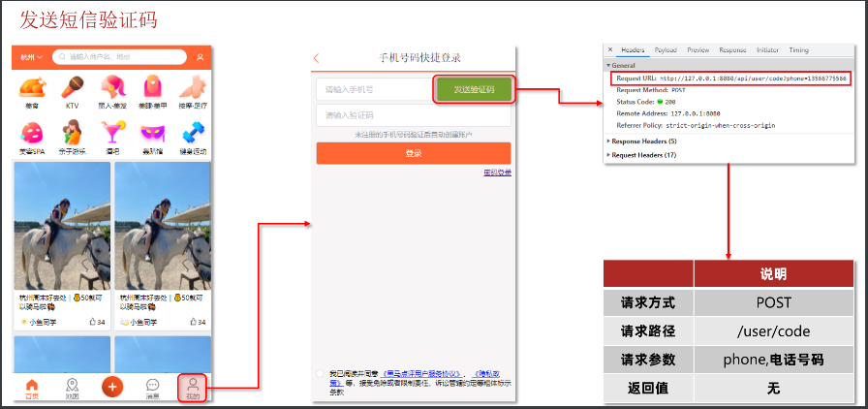The height and width of the screenshot is (409, 868).
Task: Click the user profile icon in orange header
Action: pyautogui.click(x=201, y=57)
